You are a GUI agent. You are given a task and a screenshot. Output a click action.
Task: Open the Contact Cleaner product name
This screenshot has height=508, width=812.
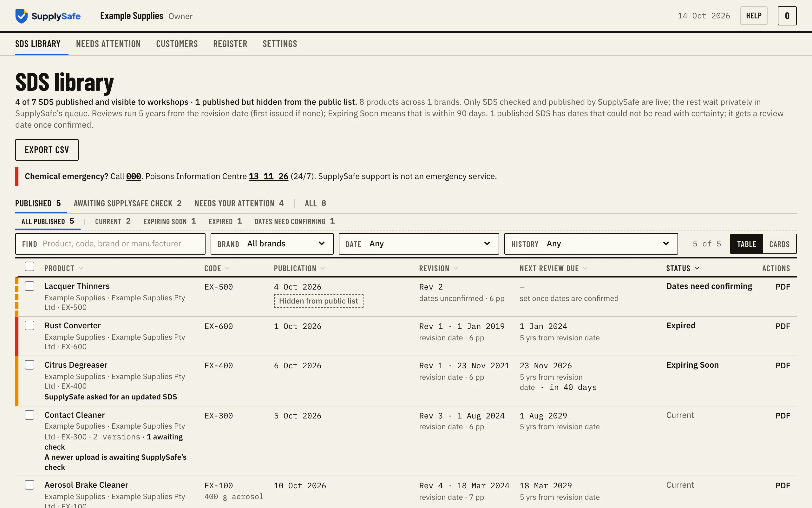point(75,415)
